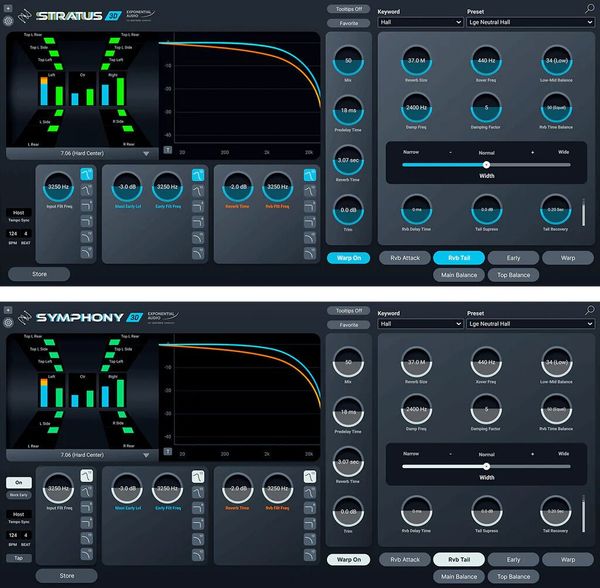Image resolution: width=600 pixels, height=588 pixels.
Task: Toggle Warp On in Symphony 3D
Action: click(349, 559)
